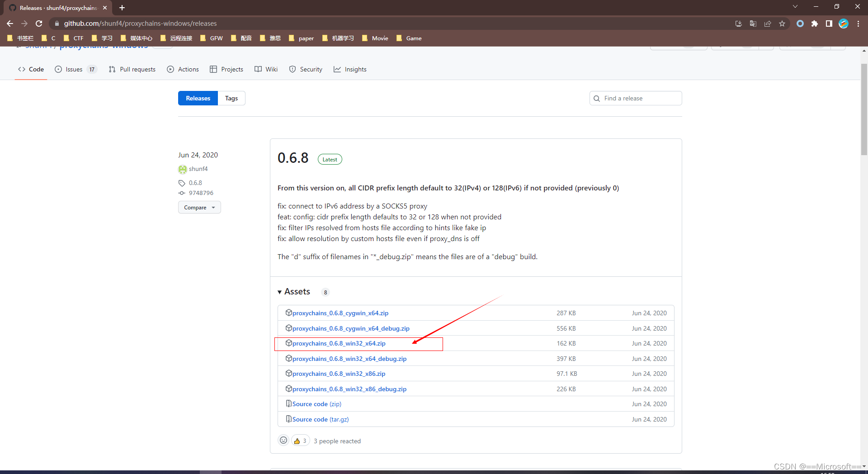Open the paper bookmarks folder
Image resolution: width=868 pixels, height=474 pixels.
coord(301,38)
